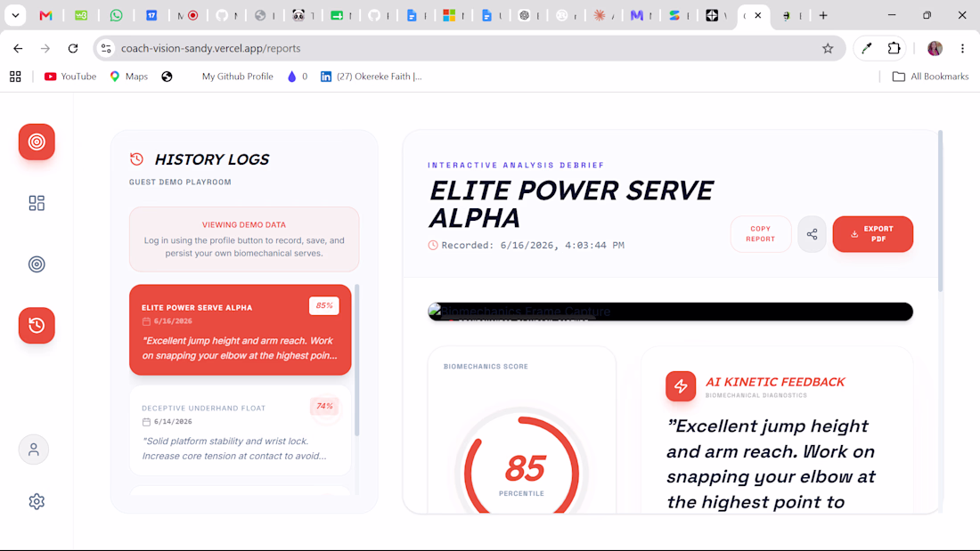Open the target practice icon in the sidebar
Image resolution: width=980 pixels, height=551 pixels.
point(37,264)
